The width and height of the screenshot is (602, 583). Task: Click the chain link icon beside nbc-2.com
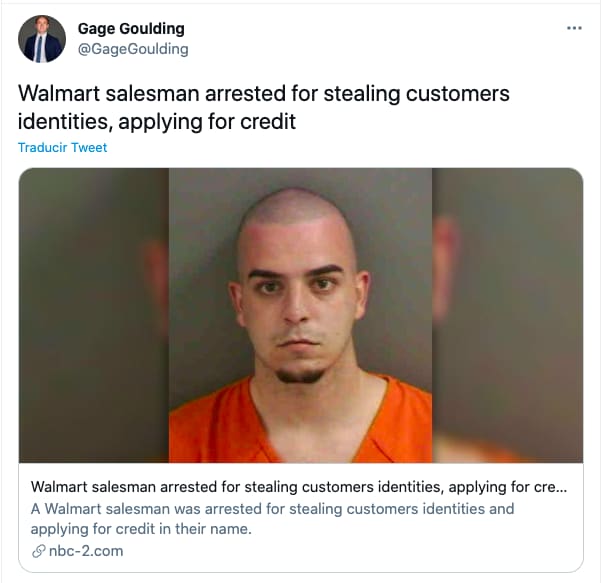pyautogui.click(x=38, y=551)
